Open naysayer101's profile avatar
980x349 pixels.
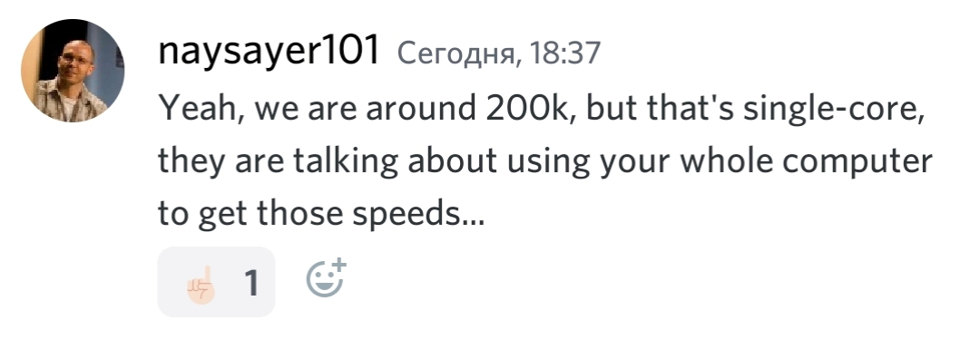pyautogui.click(x=72, y=71)
